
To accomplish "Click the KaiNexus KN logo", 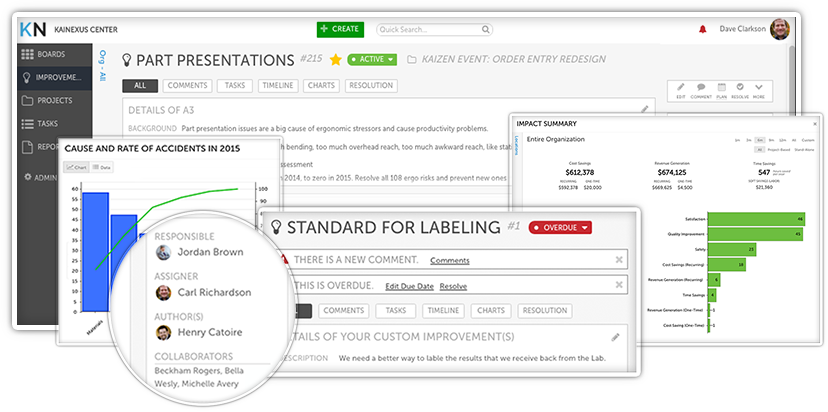I will coord(33,30).
